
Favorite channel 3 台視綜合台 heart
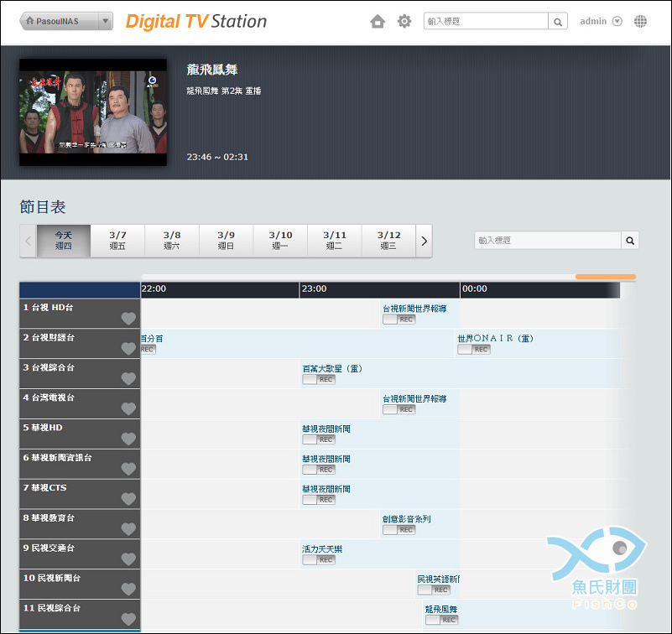(128, 379)
